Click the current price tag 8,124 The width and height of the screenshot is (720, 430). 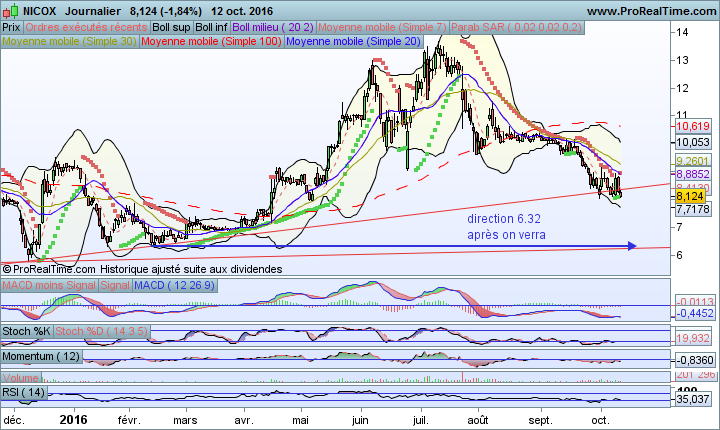click(x=690, y=197)
